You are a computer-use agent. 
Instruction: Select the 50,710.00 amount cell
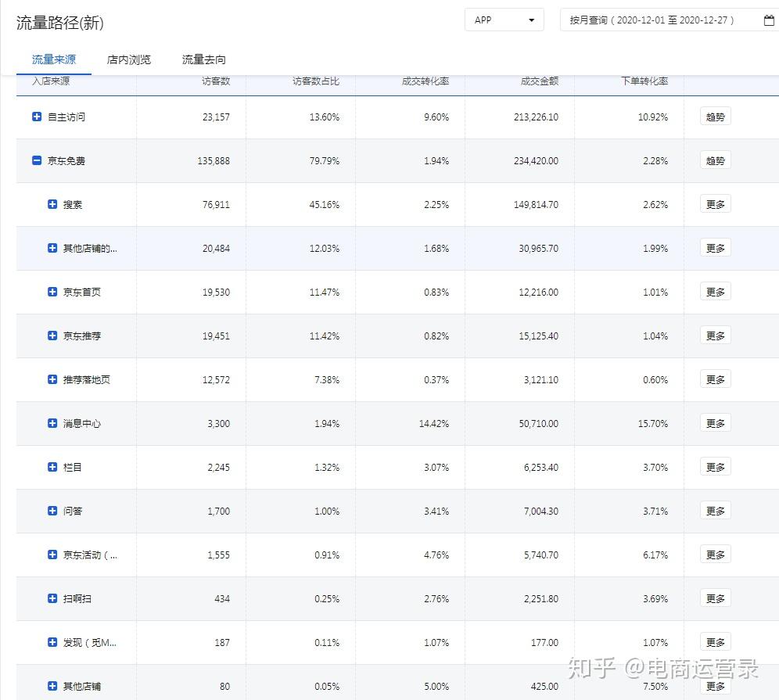pos(539,424)
